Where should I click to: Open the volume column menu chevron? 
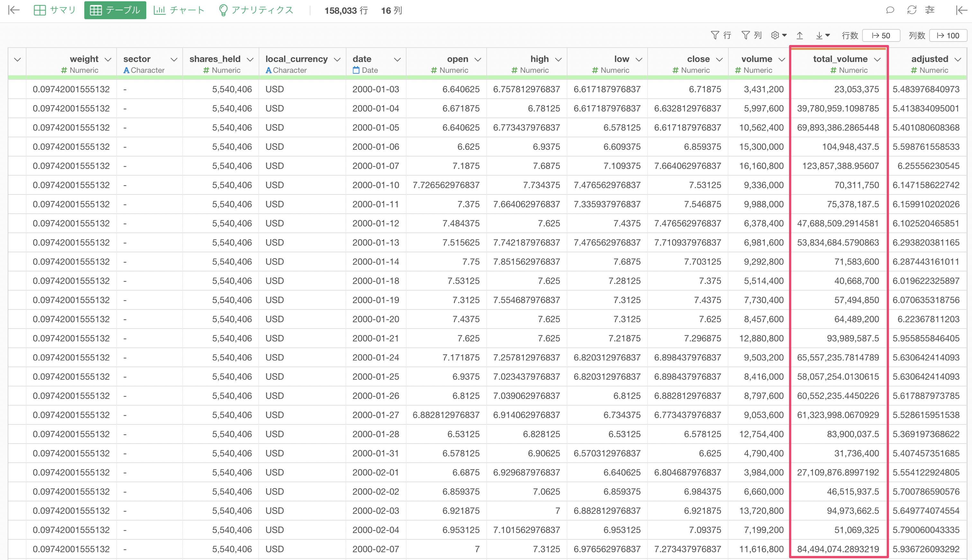(x=782, y=59)
